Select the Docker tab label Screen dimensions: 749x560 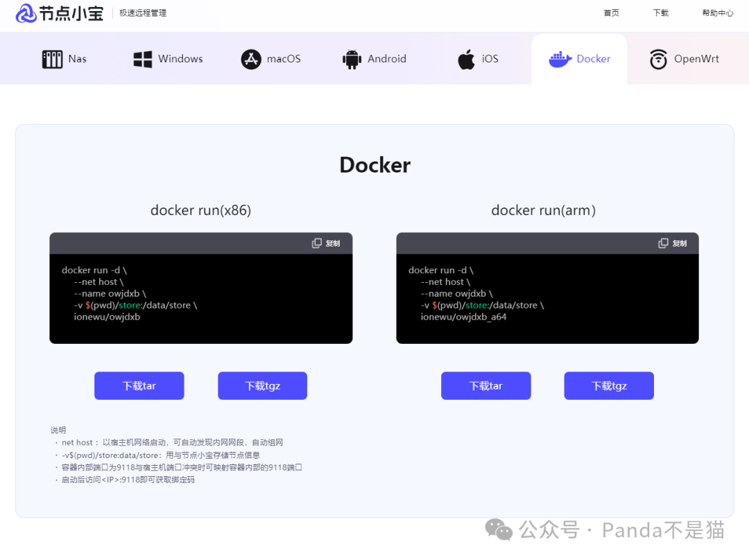point(593,59)
